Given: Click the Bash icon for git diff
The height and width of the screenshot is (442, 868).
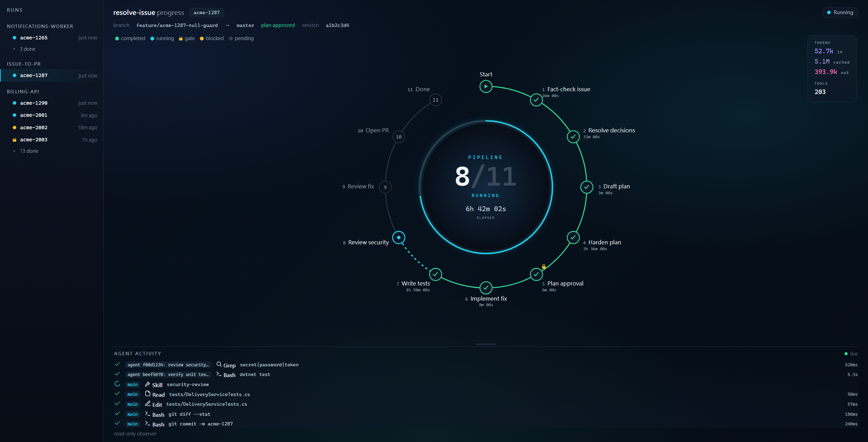Looking at the screenshot, I should pyautogui.click(x=148, y=413).
